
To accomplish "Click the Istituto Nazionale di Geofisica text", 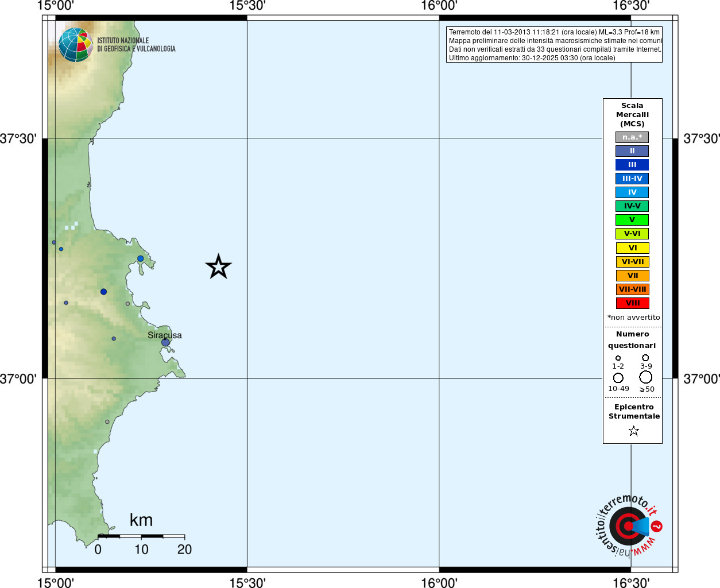I will (x=136, y=45).
